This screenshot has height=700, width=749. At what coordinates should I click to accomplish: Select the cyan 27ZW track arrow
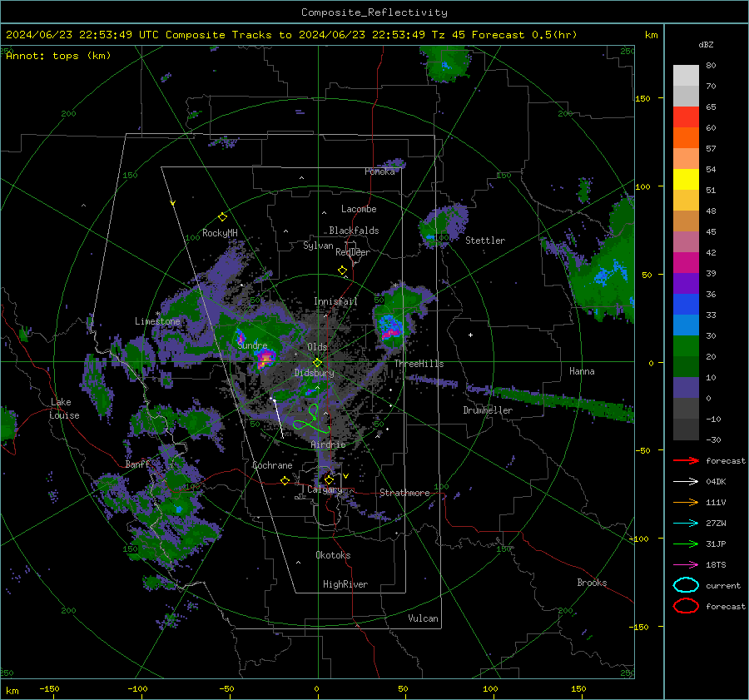tap(686, 524)
